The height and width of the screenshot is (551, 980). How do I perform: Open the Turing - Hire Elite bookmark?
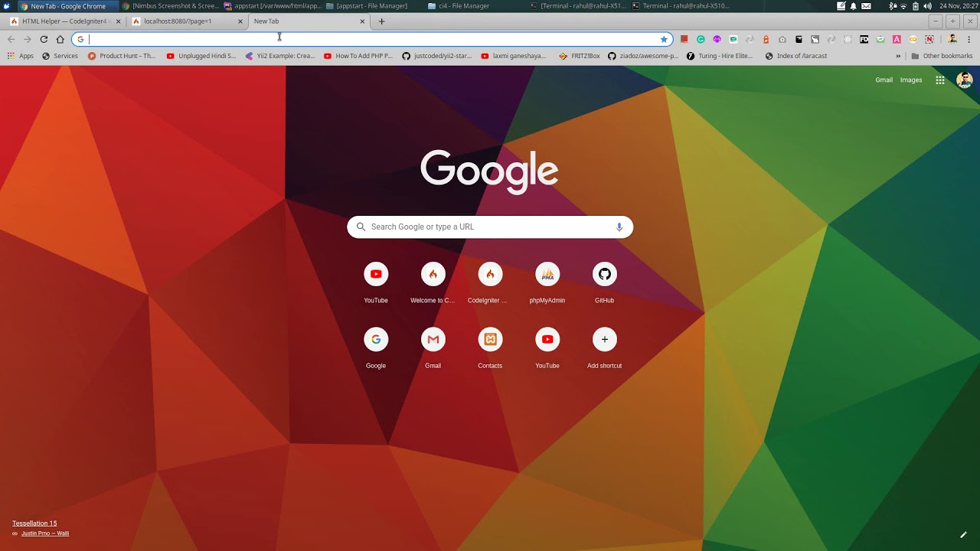tap(720, 56)
